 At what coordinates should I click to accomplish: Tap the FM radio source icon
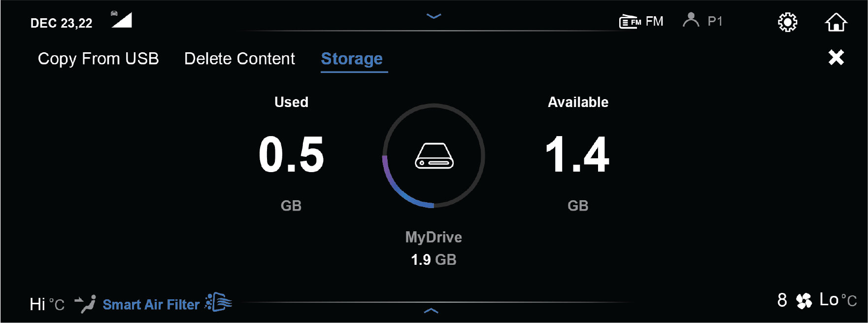pyautogui.click(x=630, y=22)
